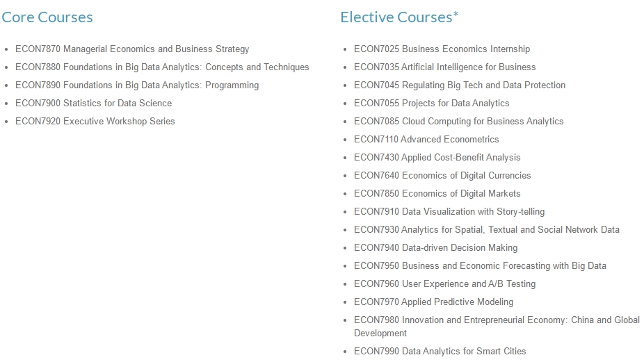Select ECON7055 Projects for Data Analytics
This screenshot has width=644, height=362.
[432, 104]
